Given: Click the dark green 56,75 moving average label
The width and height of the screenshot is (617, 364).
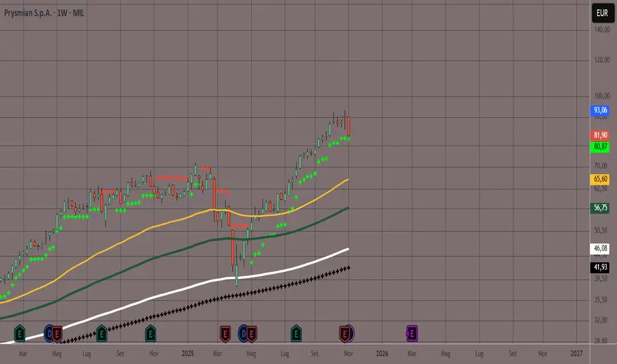Looking at the screenshot, I should [x=600, y=208].
